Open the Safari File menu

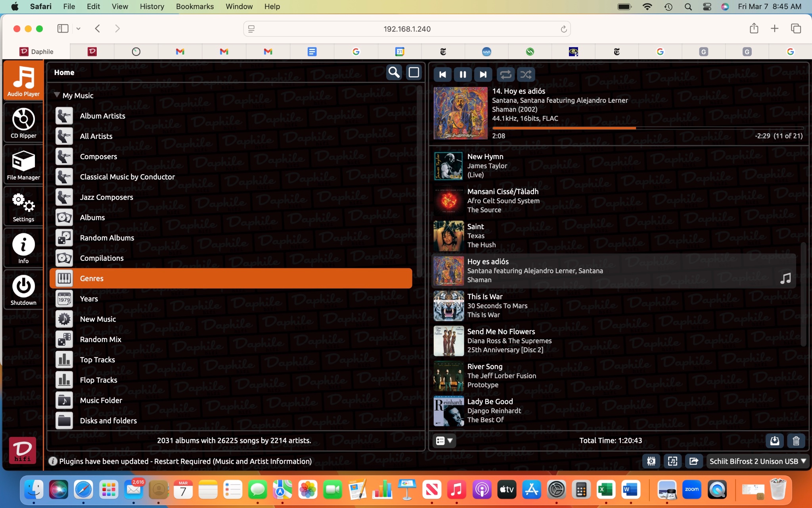pos(69,6)
